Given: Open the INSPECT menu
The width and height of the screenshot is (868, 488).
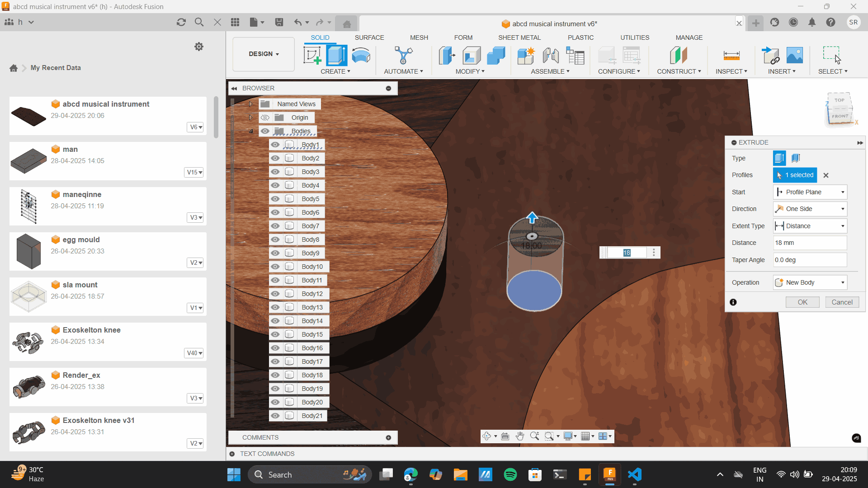Looking at the screenshot, I should (731, 71).
